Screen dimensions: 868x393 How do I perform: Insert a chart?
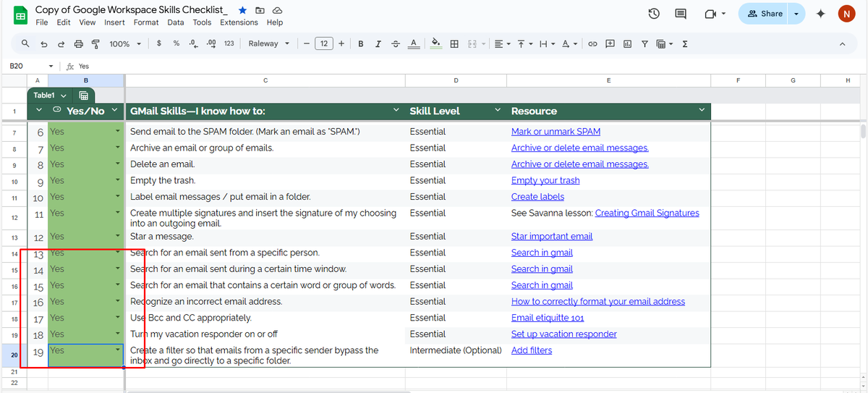click(x=627, y=43)
